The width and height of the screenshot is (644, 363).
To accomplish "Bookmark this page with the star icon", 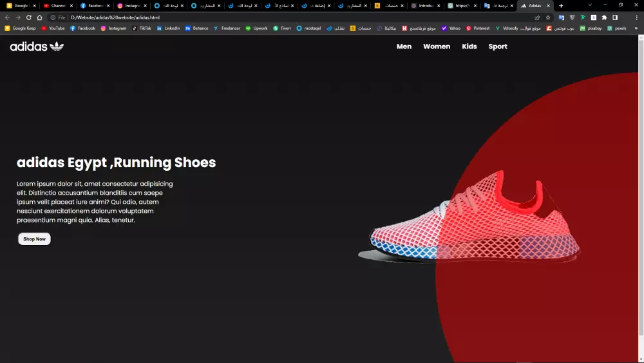I will (x=548, y=17).
